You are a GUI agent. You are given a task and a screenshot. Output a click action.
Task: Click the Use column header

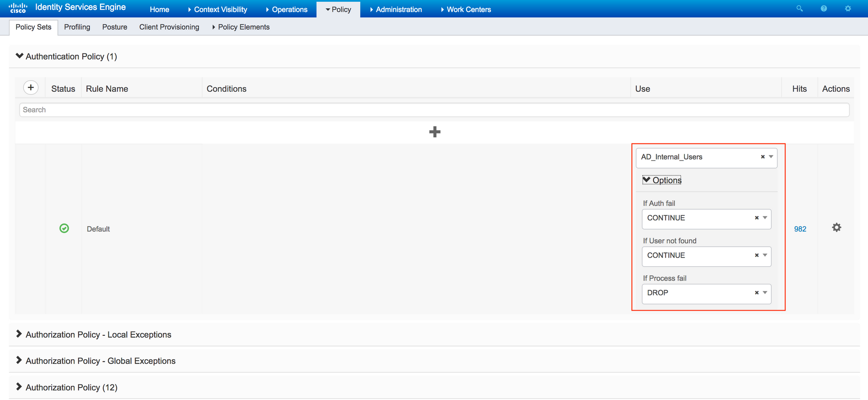click(x=642, y=89)
